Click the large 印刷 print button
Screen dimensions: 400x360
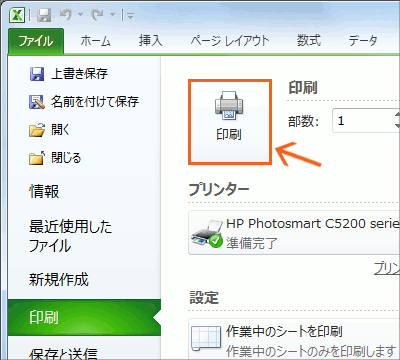230,122
